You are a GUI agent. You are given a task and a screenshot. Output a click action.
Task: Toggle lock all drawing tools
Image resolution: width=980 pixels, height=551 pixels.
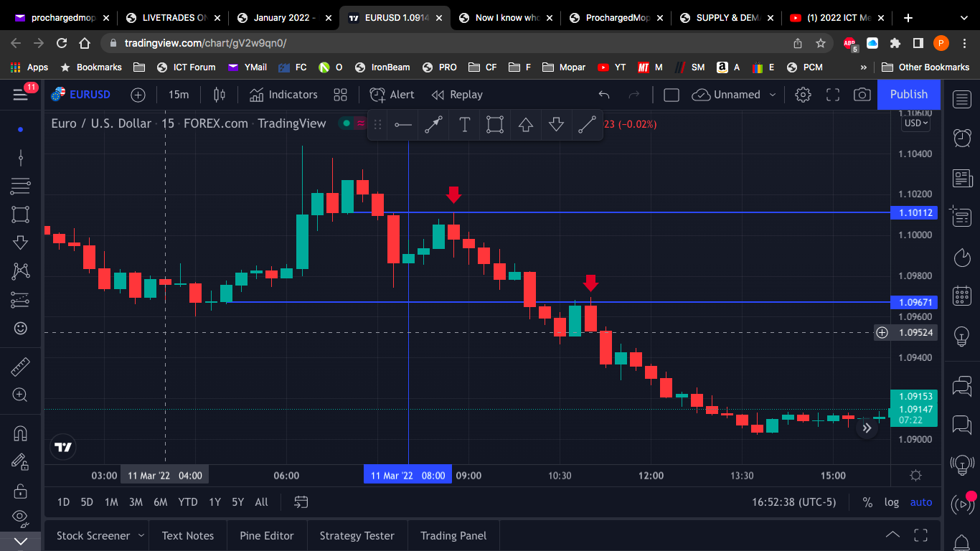(21, 491)
